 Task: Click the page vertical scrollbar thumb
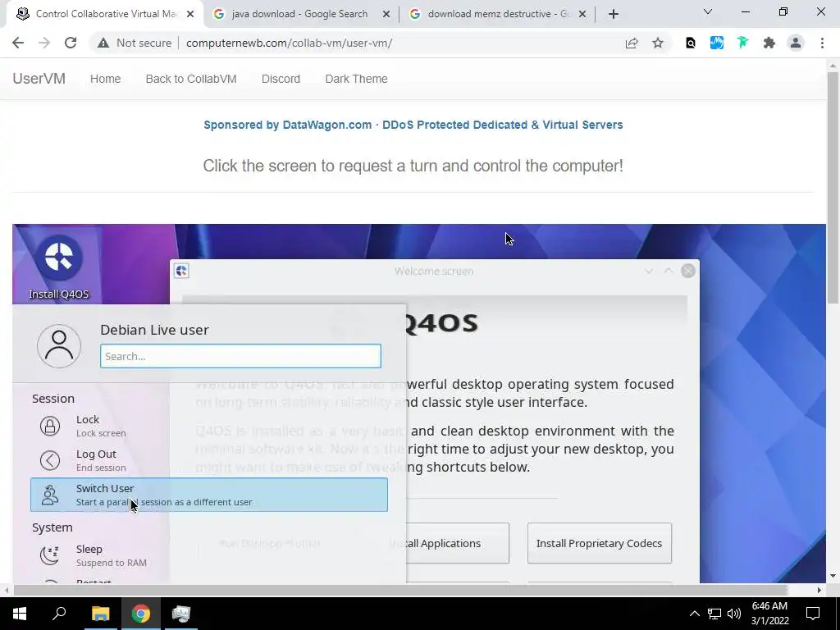click(x=833, y=188)
